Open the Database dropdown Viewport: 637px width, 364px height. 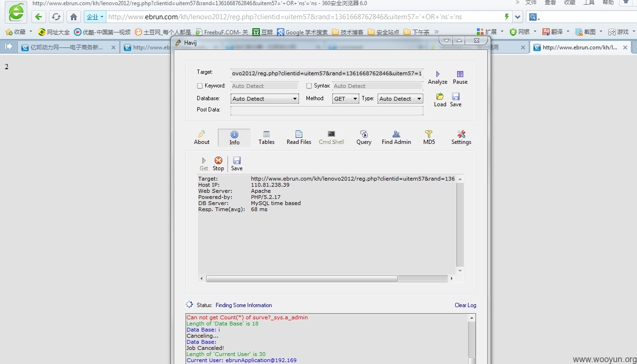265,99
